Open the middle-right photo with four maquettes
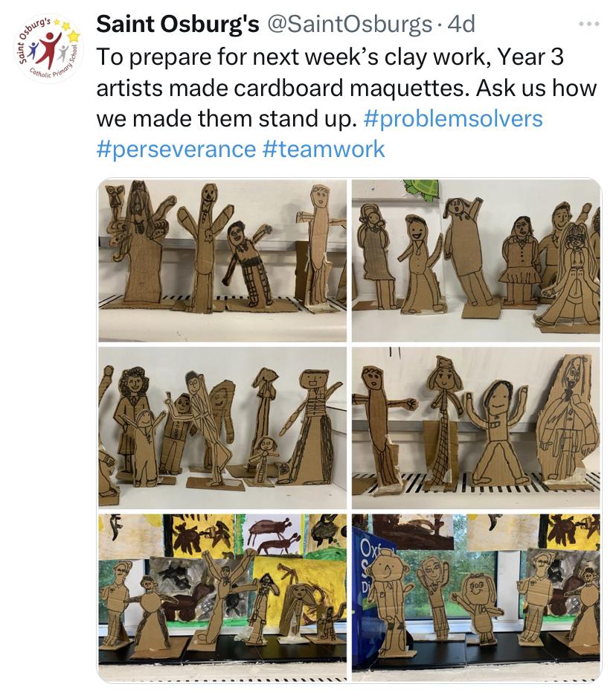Screen dimensions: 616x690 pos(476,428)
